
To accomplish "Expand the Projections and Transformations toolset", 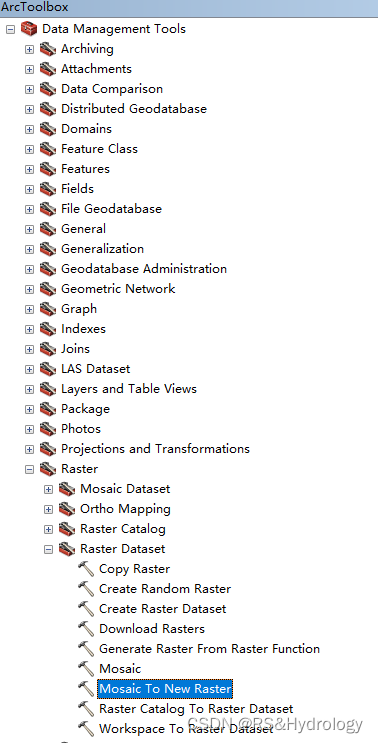I will [x=29, y=449].
